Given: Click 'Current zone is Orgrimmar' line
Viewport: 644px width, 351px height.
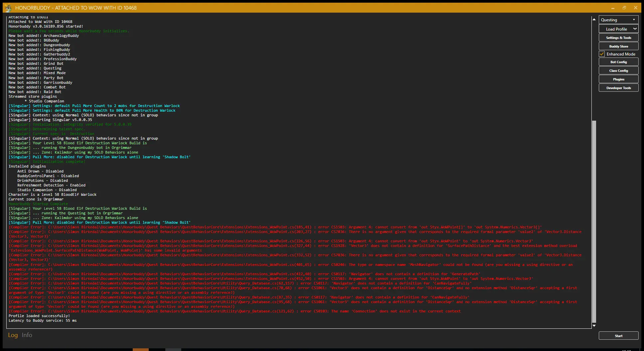Looking at the screenshot, I should pos(36,199).
